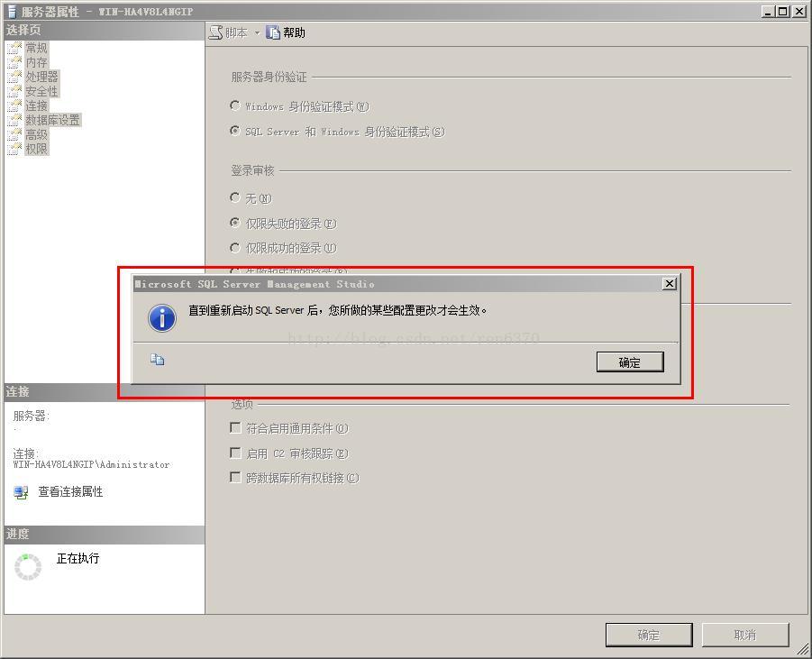812x659 pixels.
Task: Click 取消 at the bottom of the window
Action: pos(745,635)
